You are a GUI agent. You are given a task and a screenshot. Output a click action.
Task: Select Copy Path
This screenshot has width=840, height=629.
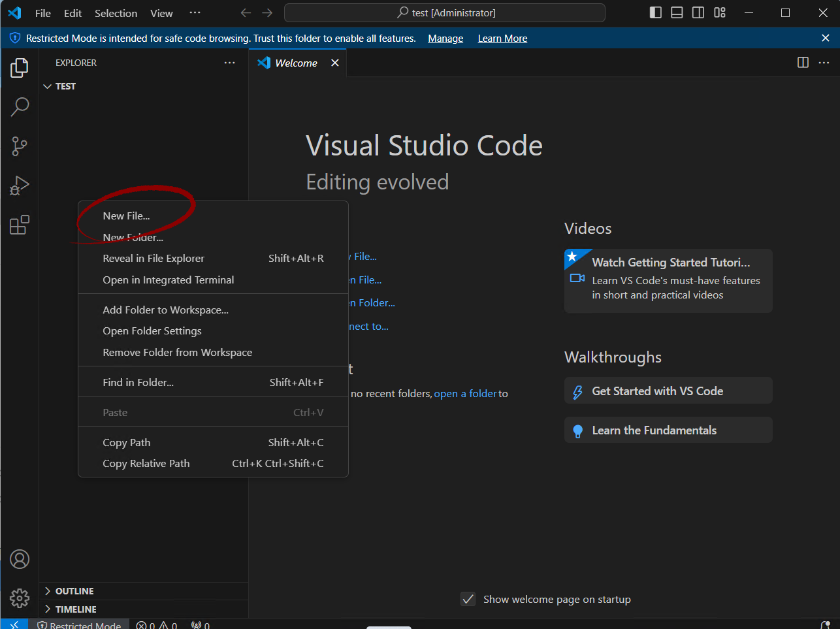click(x=213, y=443)
